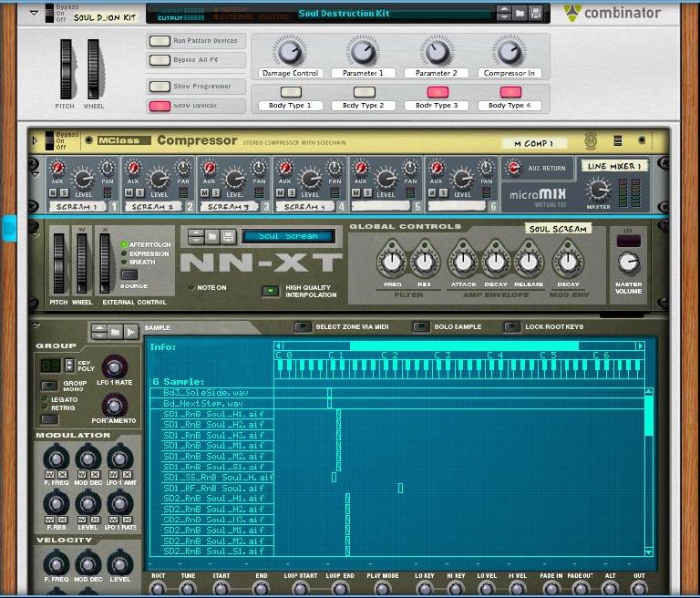
Task: Collapse the NN-XT Remote Editor
Action: (x=36, y=325)
